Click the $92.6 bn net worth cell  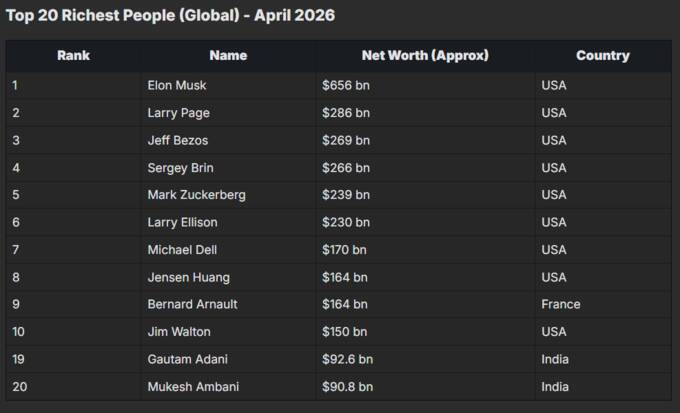(x=425, y=359)
